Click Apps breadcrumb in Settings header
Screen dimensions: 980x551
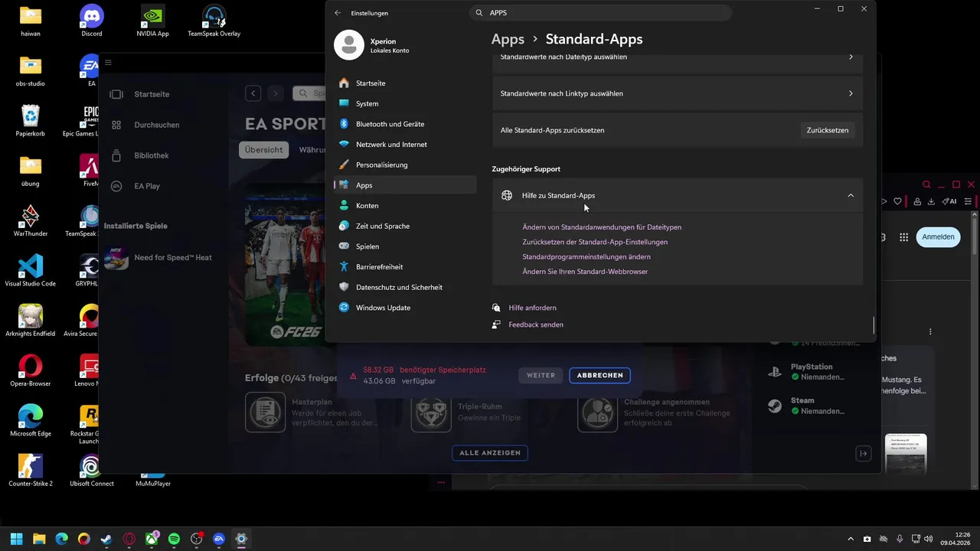click(x=508, y=39)
